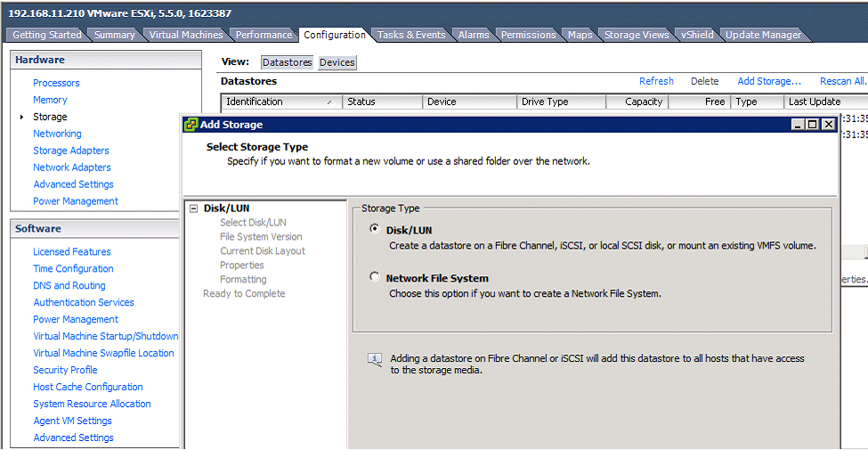
Task: Click the Last Update column header
Action: (826, 102)
